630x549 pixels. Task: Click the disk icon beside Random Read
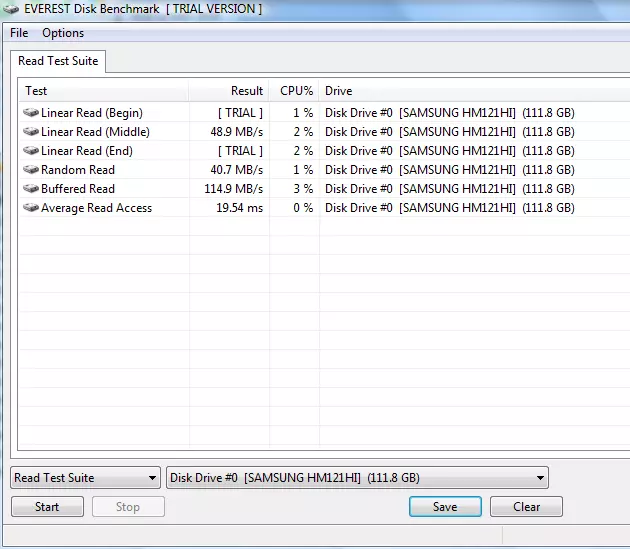point(31,170)
